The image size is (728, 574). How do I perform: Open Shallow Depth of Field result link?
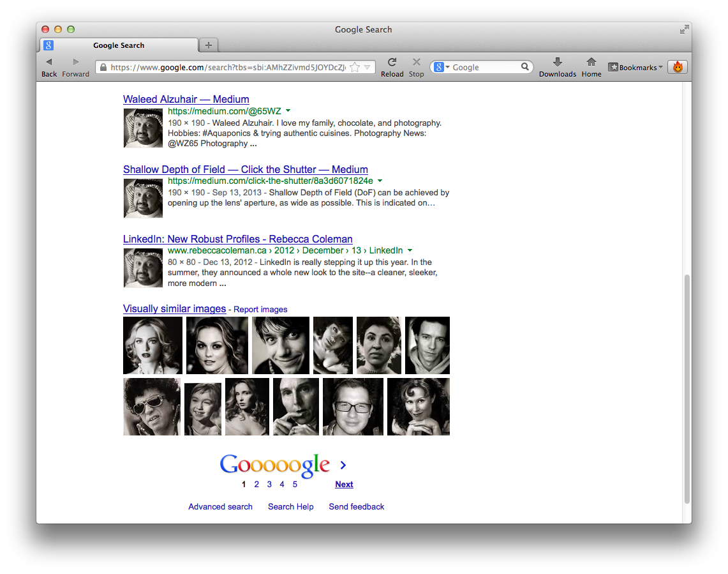tap(246, 169)
